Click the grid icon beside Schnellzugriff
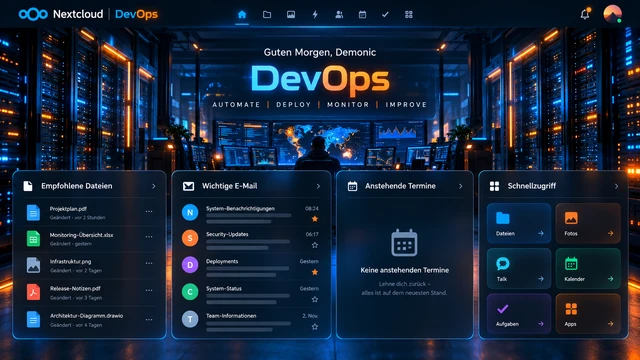Viewport: 640px width, 360px height. (494, 186)
